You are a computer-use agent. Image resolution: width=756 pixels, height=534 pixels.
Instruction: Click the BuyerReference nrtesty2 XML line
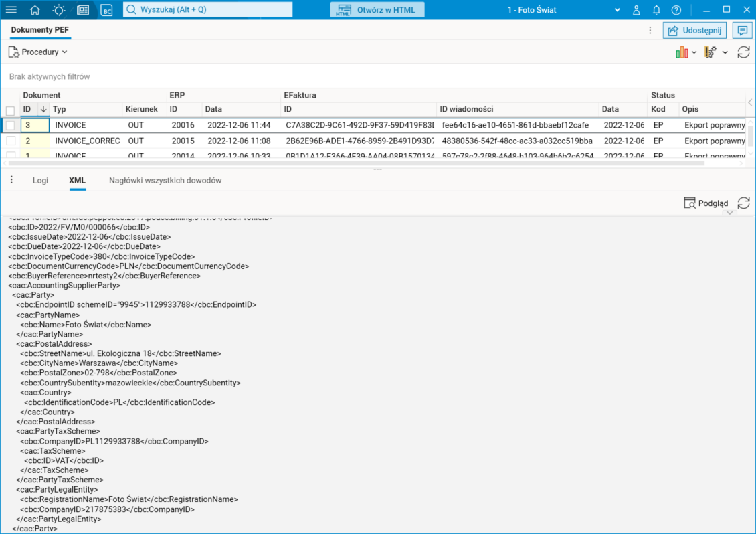tap(104, 276)
